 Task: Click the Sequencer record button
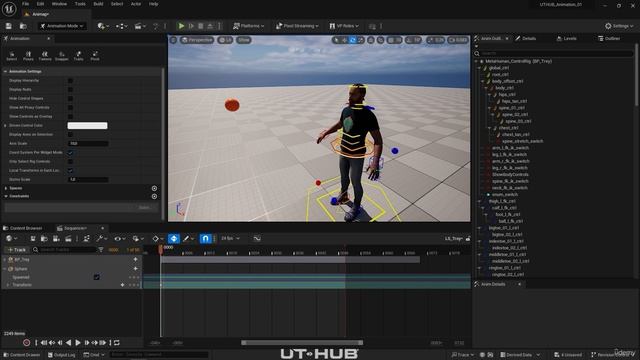click(x=27, y=342)
